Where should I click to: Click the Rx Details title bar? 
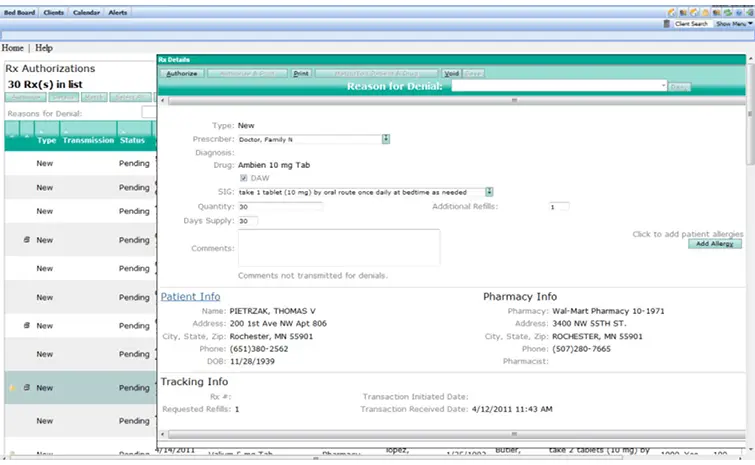tap(452, 60)
